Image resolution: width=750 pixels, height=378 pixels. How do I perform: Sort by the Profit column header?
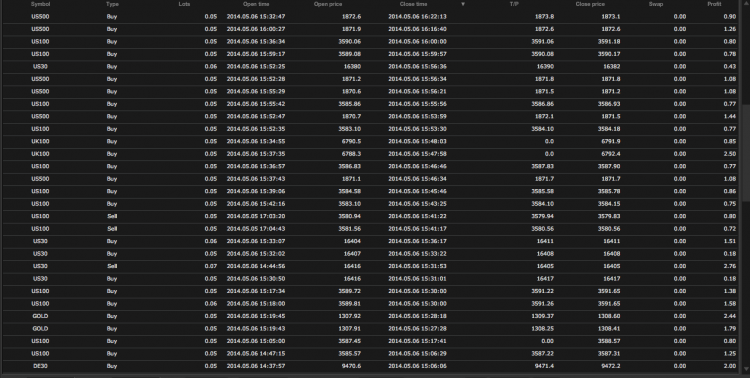point(714,4)
